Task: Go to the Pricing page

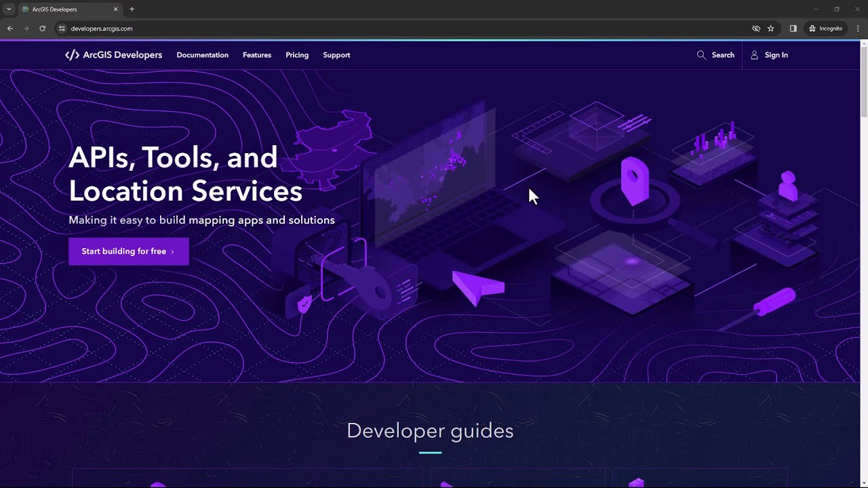Action: [x=297, y=55]
